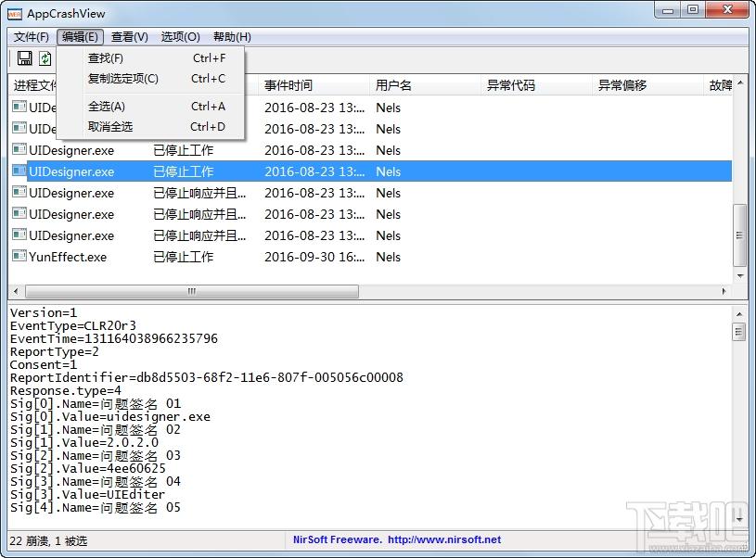Choose 取消全选 menu entry
Viewport: 756px width, 558px height.
coord(150,127)
